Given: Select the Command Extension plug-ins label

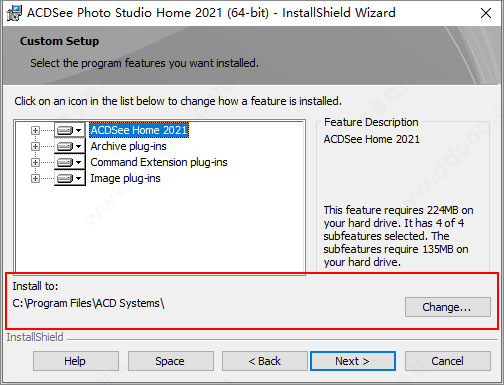Looking at the screenshot, I should pos(159,162).
